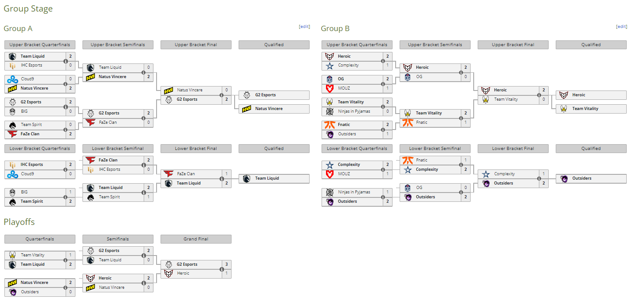Select Group A Lower Bracket Semifinal header
The image size is (644, 303).
pos(118,149)
